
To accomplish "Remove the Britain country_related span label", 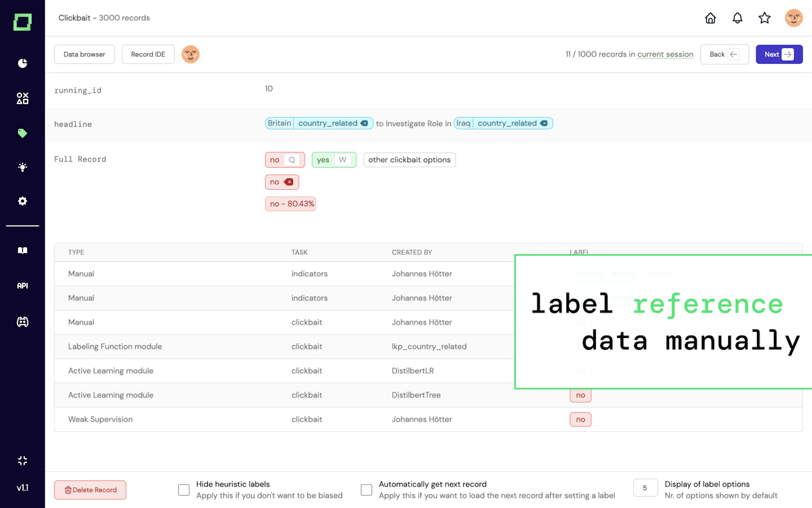I will coord(364,123).
